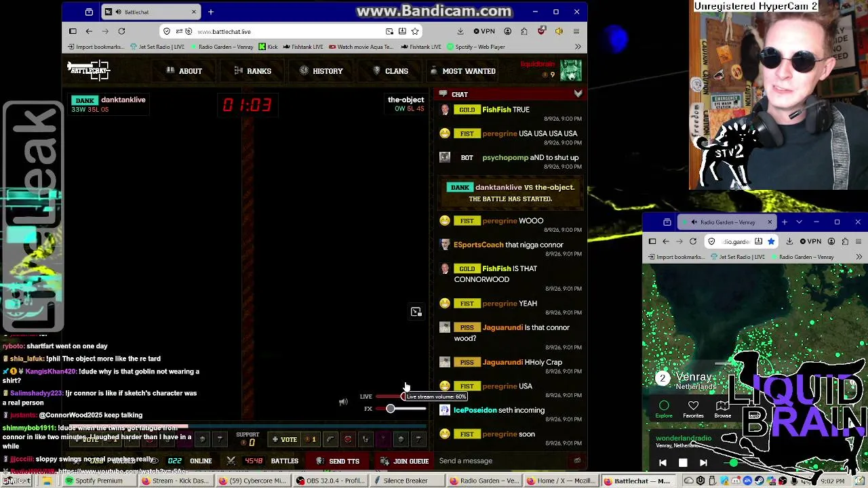Open application menu in Battlechat browser
Viewport: 868px width, 488px height.
pos(576,31)
